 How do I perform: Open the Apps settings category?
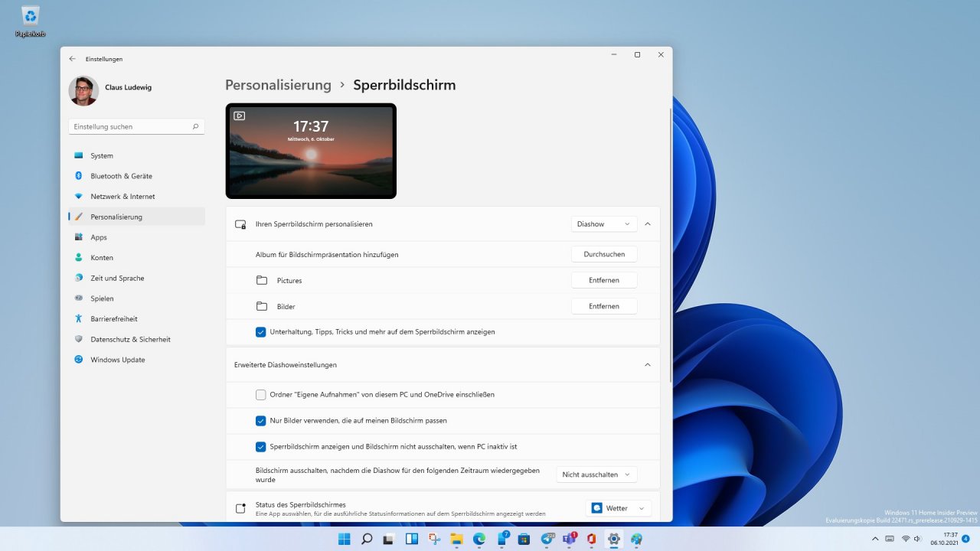136,237
